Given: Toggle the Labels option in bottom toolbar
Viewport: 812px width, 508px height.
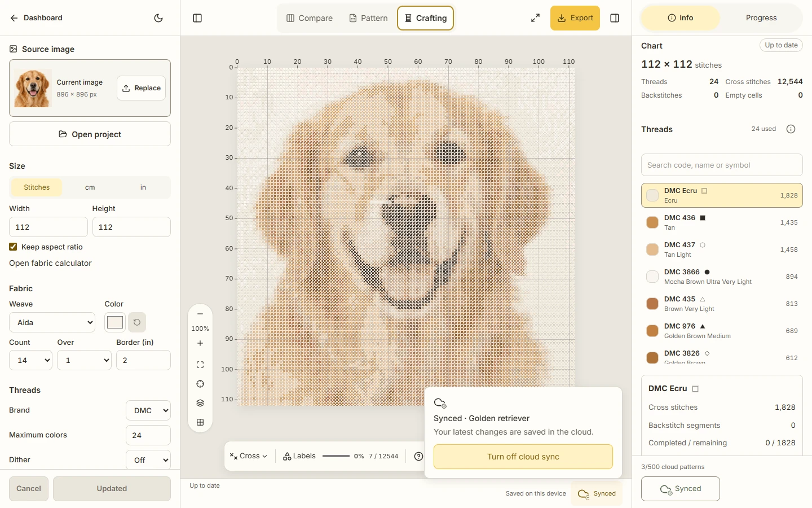Looking at the screenshot, I should [x=299, y=456].
